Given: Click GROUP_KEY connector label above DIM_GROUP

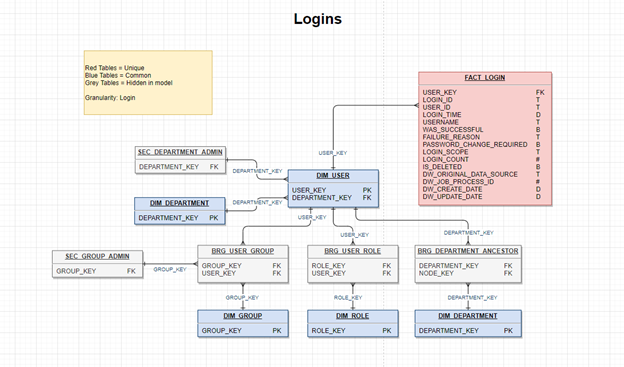Looking at the screenshot, I should pos(242,297).
